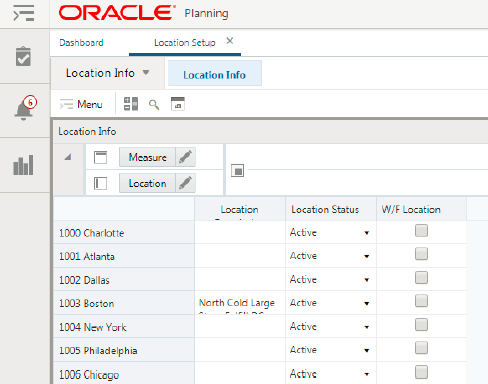488x384 pixels.
Task: Click the Location Info view title bar
Action: point(271,131)
